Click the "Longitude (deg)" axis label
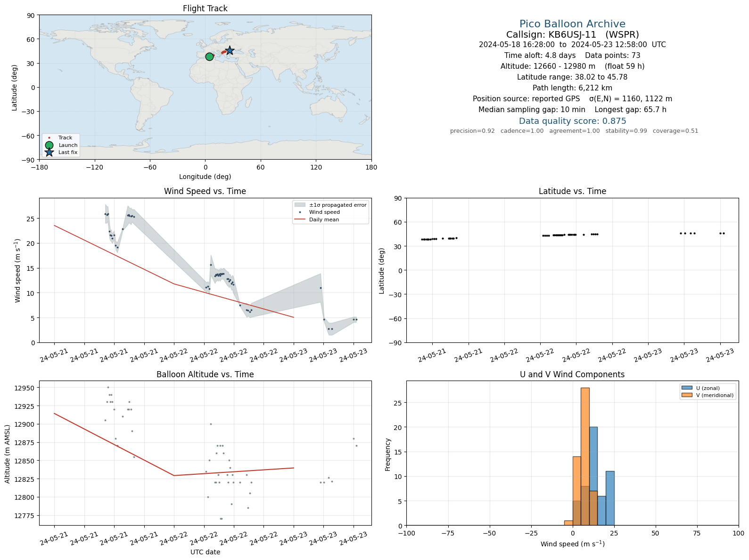The width and height of the screenshot is (749, 560). click(x=205, y=177)
